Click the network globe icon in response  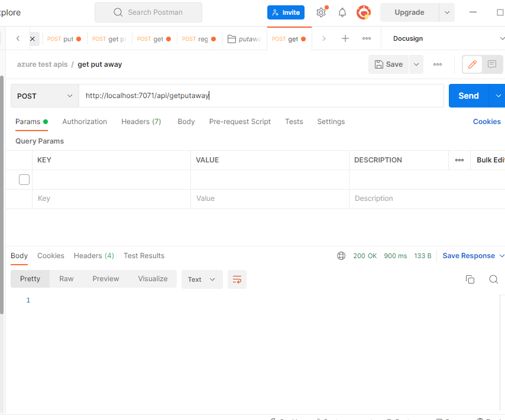341,256
